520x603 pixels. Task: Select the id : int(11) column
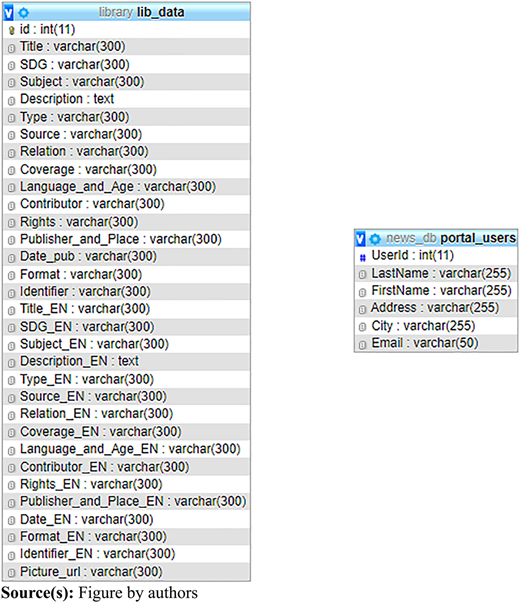coord(127,29)
